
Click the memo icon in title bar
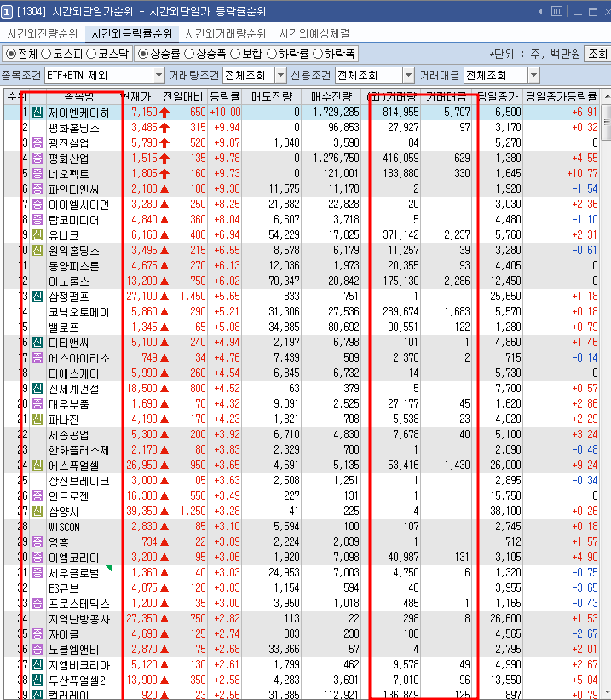557,11
